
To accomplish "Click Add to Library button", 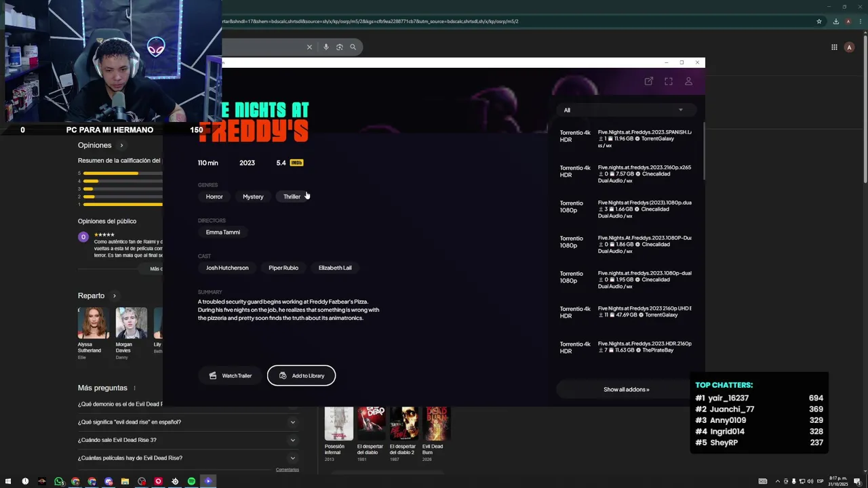I will tap(301, 375).
